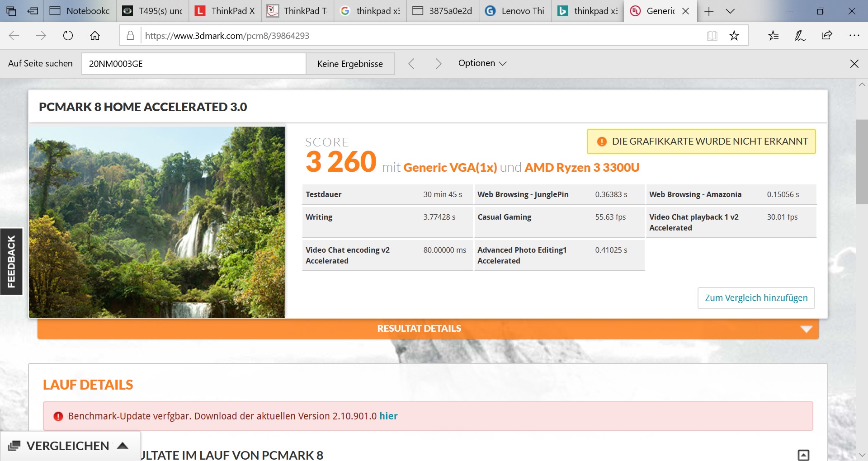Click the Advanced Photo Editing1 label
Screen dimensions: 868x461
point(522,255)
